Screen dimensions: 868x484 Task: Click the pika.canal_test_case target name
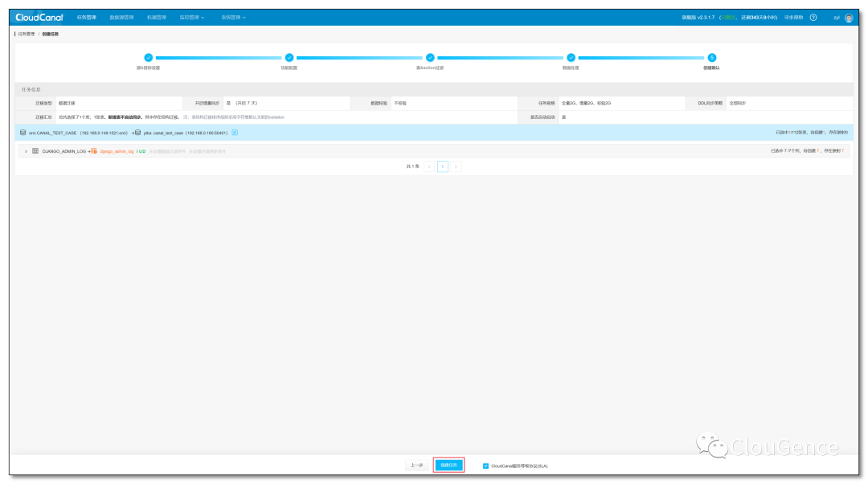[x=163, y=133]
